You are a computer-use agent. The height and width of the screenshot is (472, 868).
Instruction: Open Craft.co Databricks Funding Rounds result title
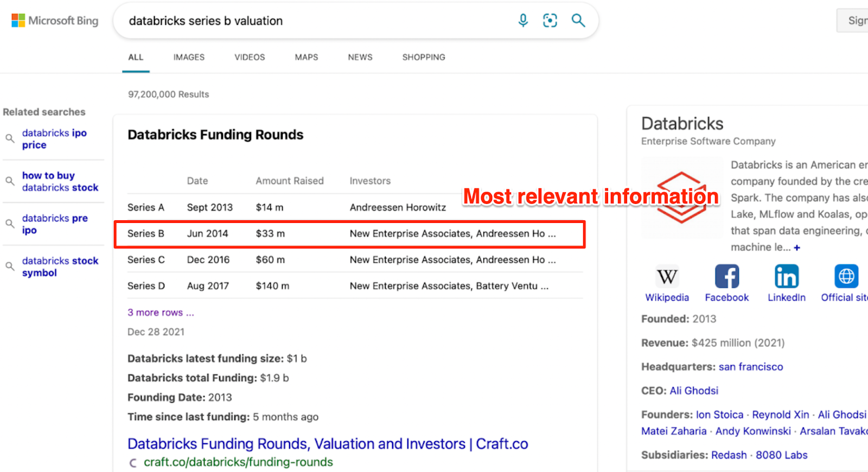pyautogui.click(x=328, y=444)
